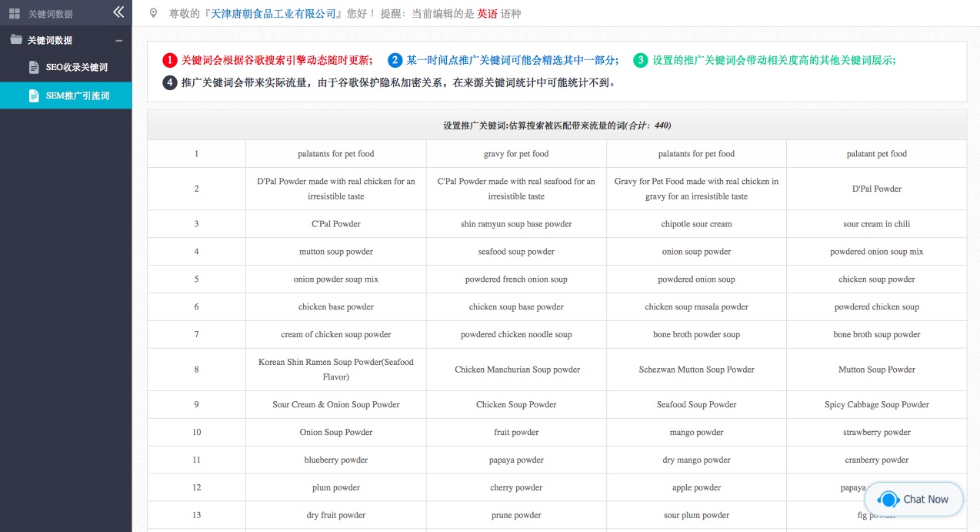Open the 关键词数据 folder entry
Screen dimensions: 980x532
click(66, 40)
